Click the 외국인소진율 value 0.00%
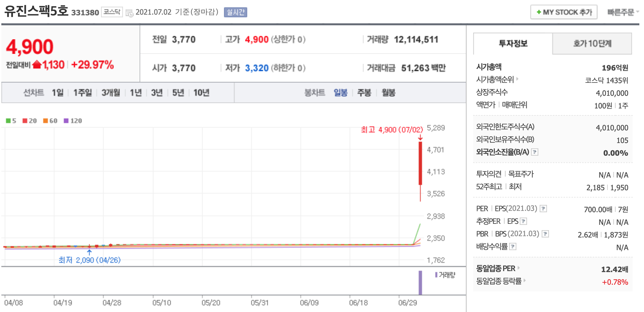The width and height of the screenshot is (644, 312). tap(616, 153)
